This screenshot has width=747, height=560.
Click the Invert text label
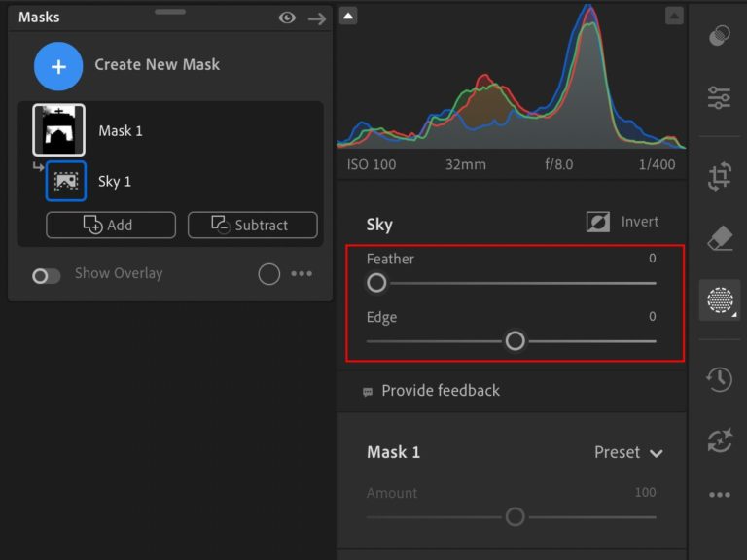pyautogui.click(x=640, y=222)
